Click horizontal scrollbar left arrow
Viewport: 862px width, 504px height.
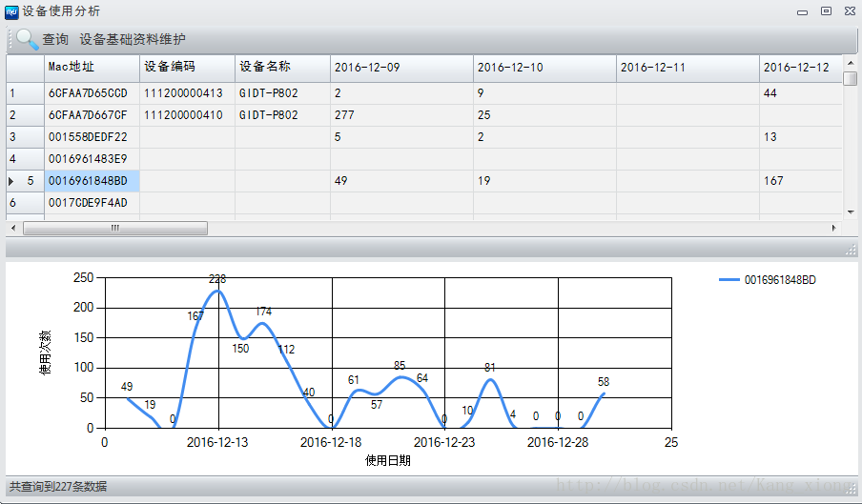13,228
